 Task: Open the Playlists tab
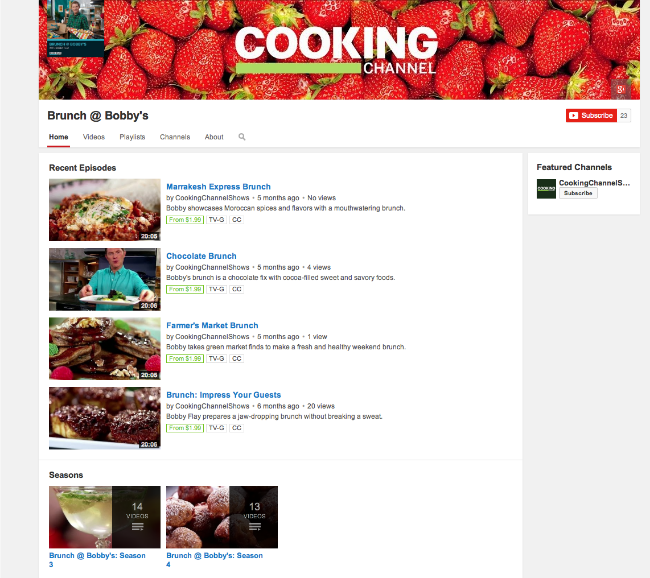point(132,137)
